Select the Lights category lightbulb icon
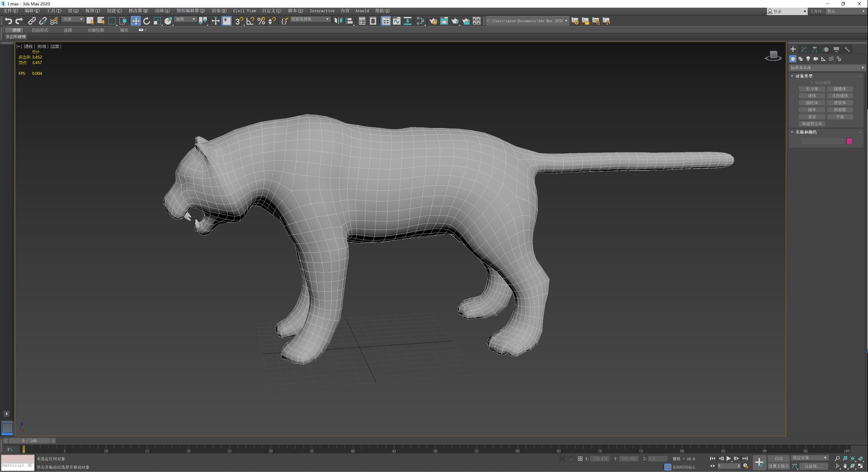 808,59
